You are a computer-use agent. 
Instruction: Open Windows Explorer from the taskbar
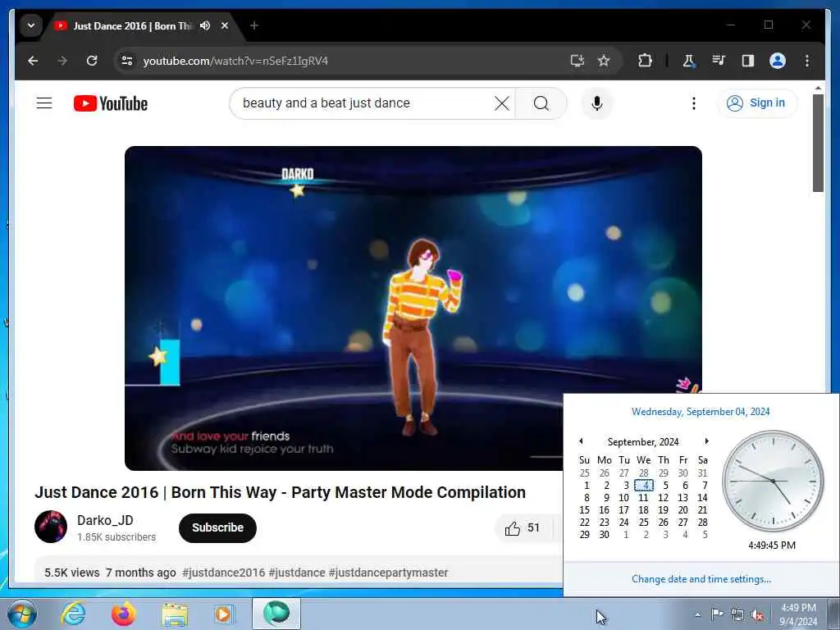[x=176, y=614]
